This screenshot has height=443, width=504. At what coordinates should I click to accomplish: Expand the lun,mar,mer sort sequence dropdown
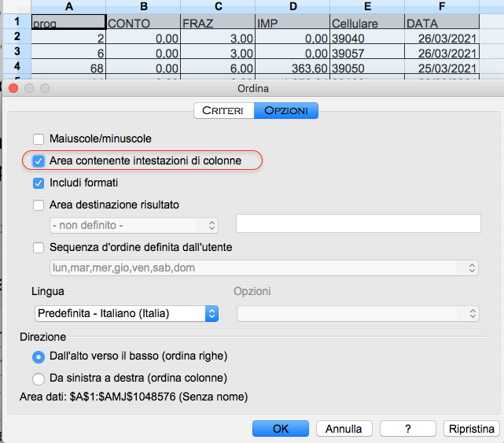263,268
